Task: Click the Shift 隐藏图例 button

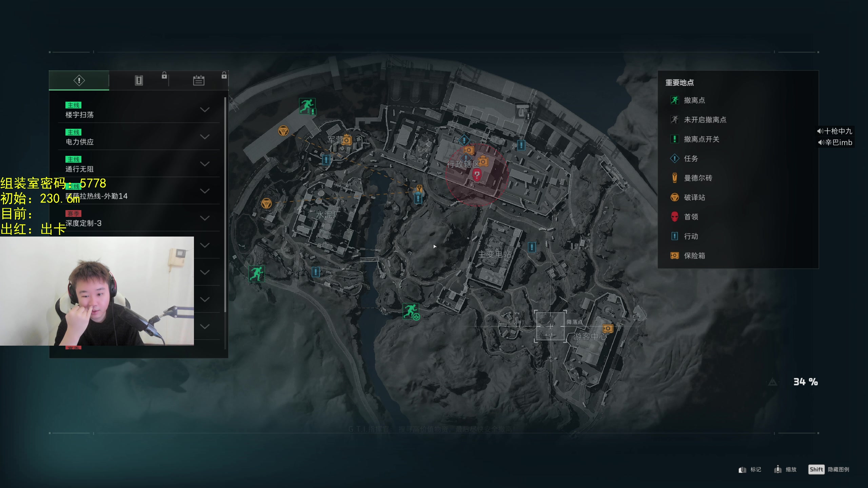Action: [x=829, y=469]
